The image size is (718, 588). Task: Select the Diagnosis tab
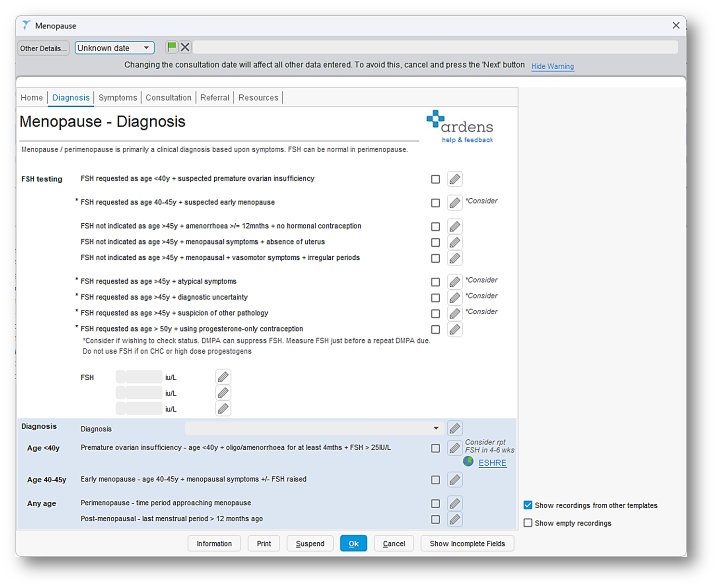[71, 98]
